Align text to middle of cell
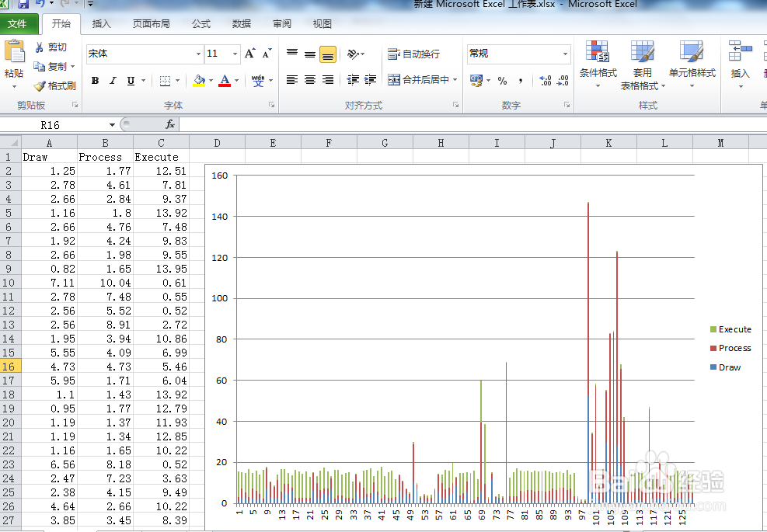This screenshot has width=767, height=532. [309, 54]
